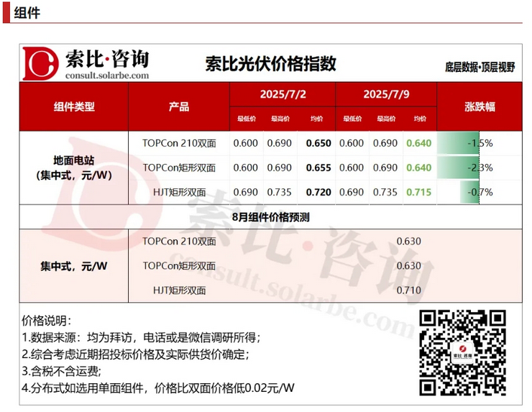
Task: Click note 2 about 招投标价格
Action: coord(136,354)
